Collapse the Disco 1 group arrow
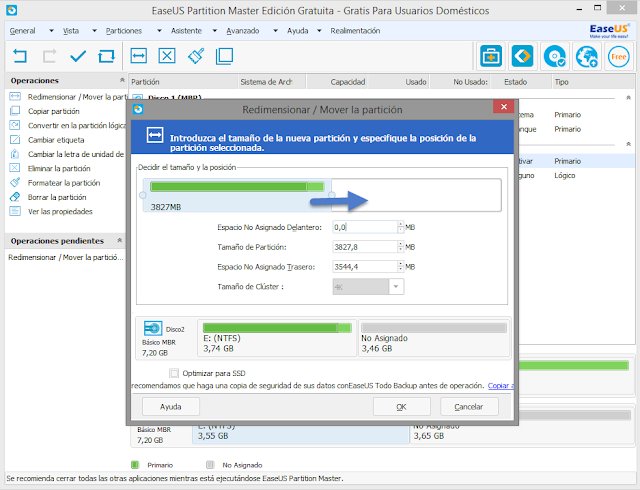This screenshot has height=490, width=640. [x=629, y=98]
